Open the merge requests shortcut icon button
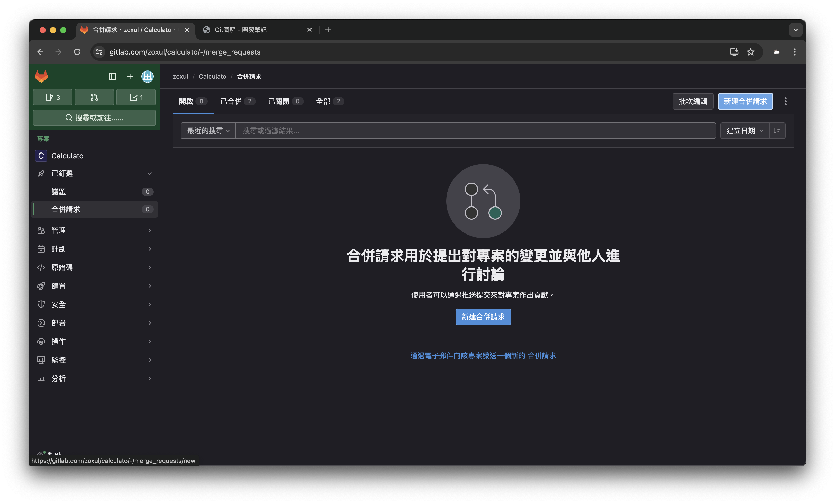This screenshot has width=835, height=504. [94, 98]
